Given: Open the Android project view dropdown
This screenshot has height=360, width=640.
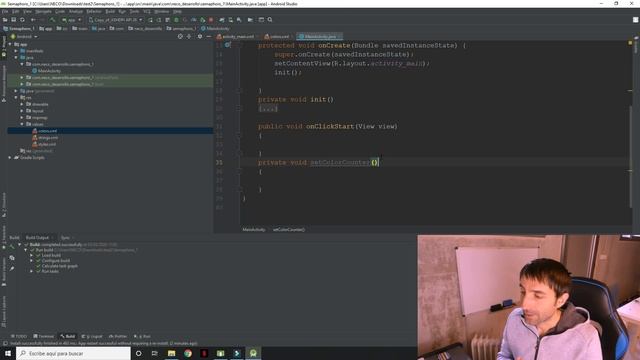Looking at the screenshot, I should [24, 36].
